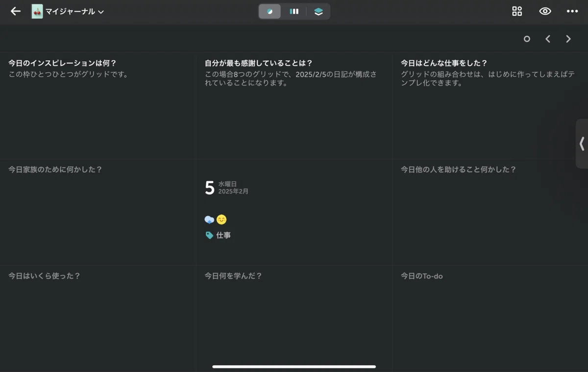This screenshot has height=372, width=588.
Task: Go back with the left arrow
Action: [16, 11]
